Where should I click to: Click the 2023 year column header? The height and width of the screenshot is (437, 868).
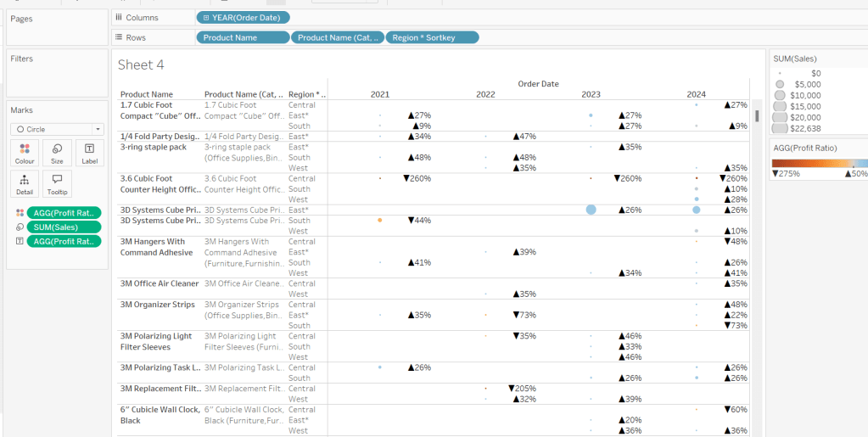pos(591,94)
